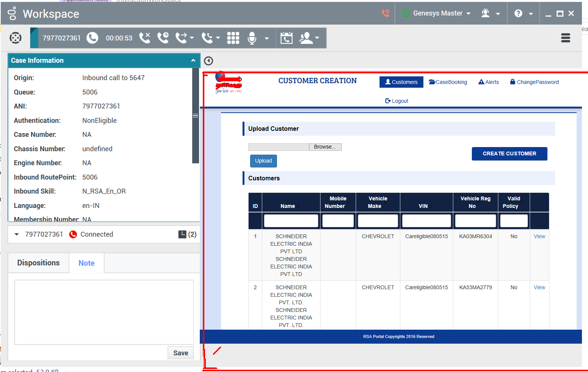Click the green ready status icon
Viewport: 588px width, 372px height.
(406, 13)
